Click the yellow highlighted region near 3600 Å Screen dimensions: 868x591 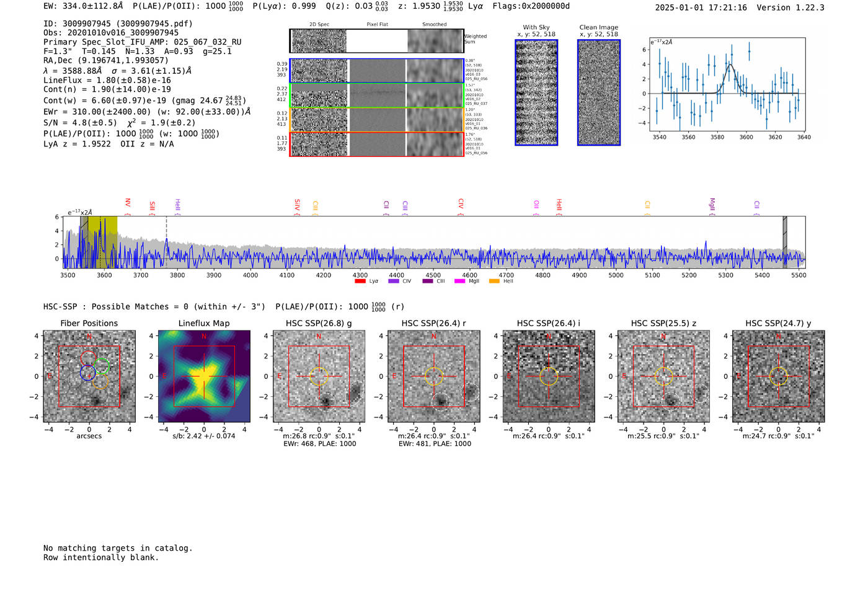point(102,242)
